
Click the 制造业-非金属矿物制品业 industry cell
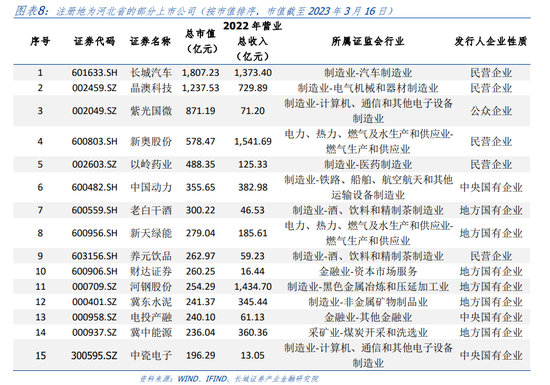(x=368, y=302)
